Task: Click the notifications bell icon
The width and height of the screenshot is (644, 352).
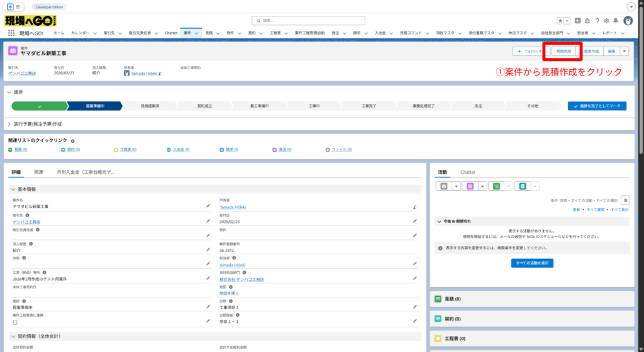Action: pos(615,21)
